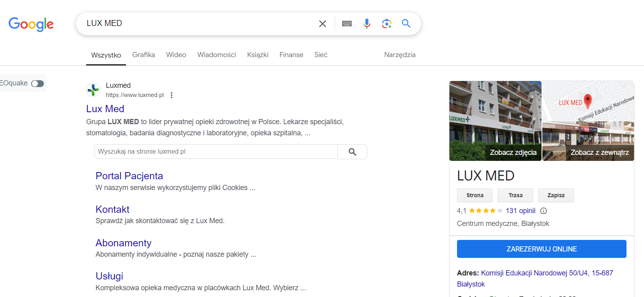
Task: Click the Centrum medyczne, Białystok text
Action: 503,224
